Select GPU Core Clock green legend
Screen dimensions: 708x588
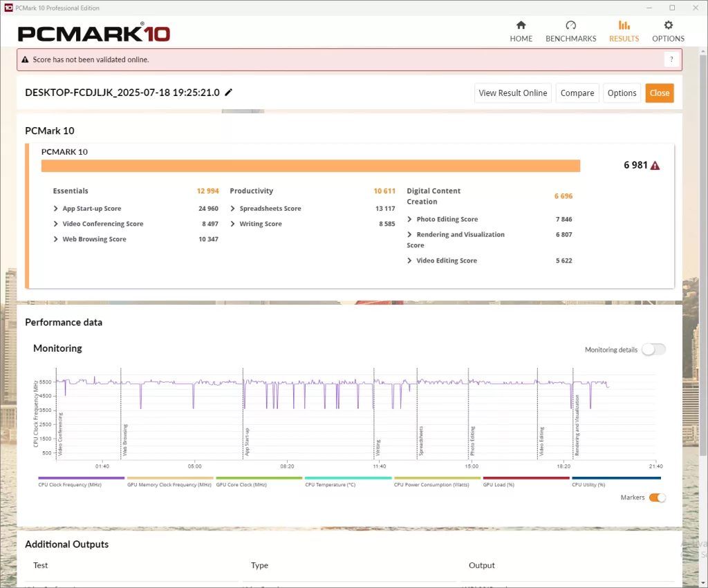[259, 482]
